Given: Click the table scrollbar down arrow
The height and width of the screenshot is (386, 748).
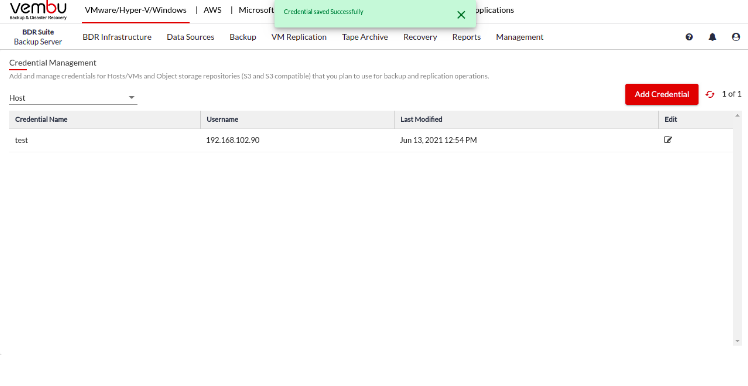Looking at the screenshot, I should pos(738,341).
